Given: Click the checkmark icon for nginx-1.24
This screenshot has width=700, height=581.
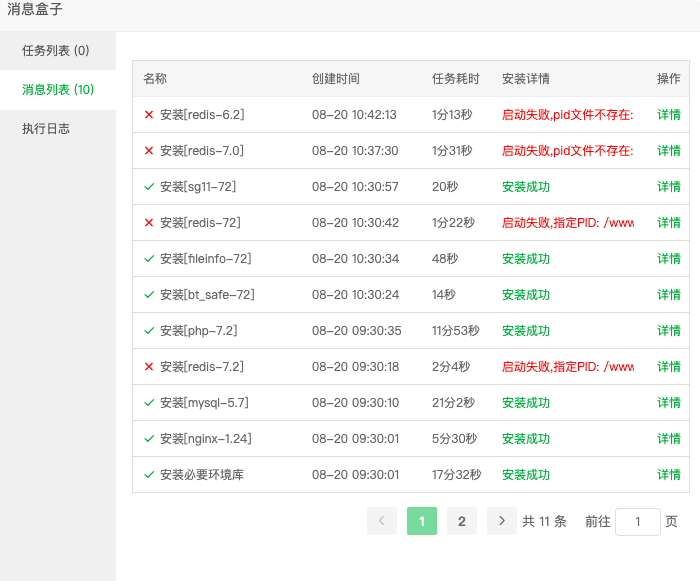Looking at the screenshot, I should [149, 439].
